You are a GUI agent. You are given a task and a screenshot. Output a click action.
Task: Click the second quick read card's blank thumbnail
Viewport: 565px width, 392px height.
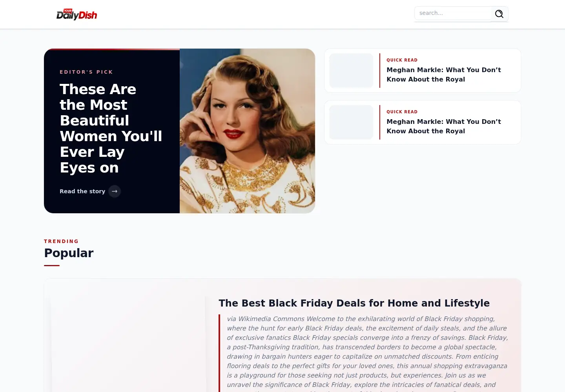tap(351, 122)
